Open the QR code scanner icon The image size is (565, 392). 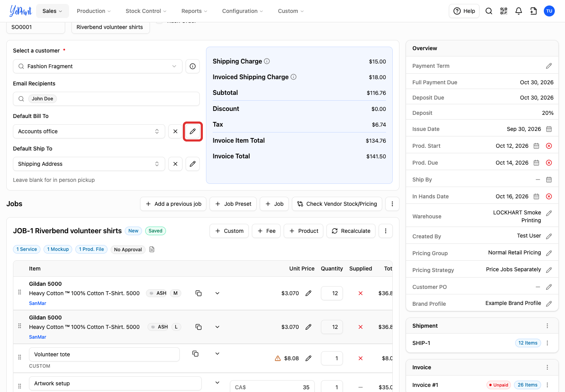pyautogui.click(x=504, y=11)
